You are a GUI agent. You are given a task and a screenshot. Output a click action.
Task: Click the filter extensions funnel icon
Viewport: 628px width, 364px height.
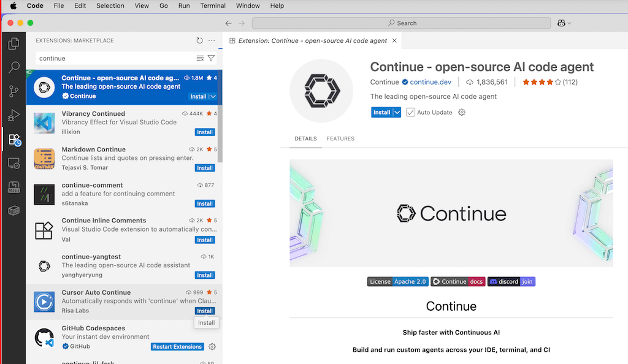211,58
